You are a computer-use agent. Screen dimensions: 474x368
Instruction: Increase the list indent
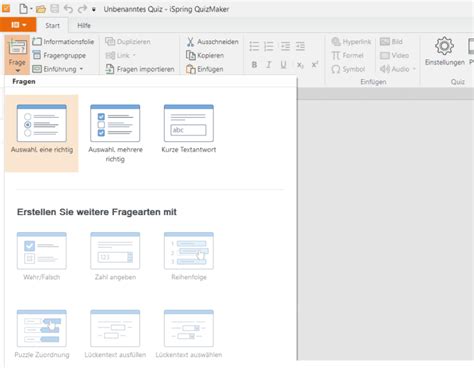(300, 46)
